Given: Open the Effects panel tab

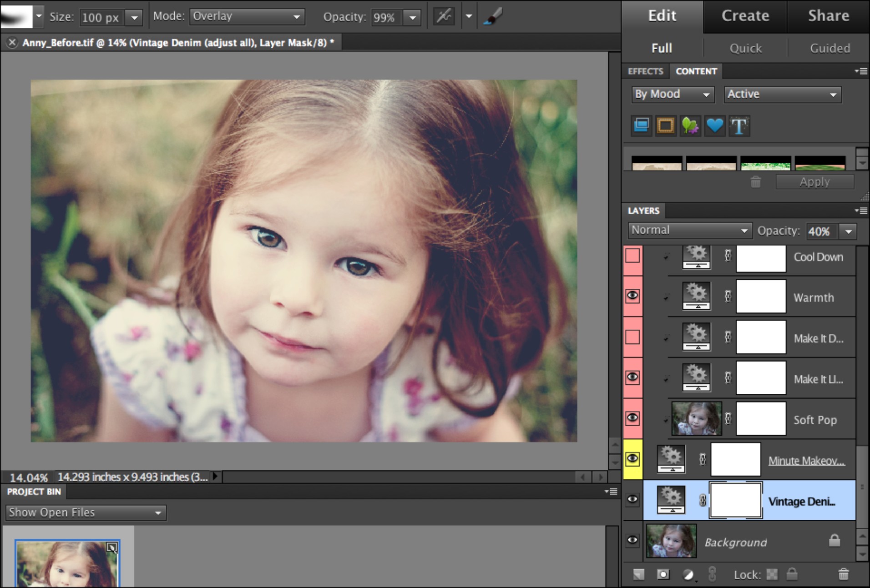Looking at the screenshot, I should coord(645,71).
